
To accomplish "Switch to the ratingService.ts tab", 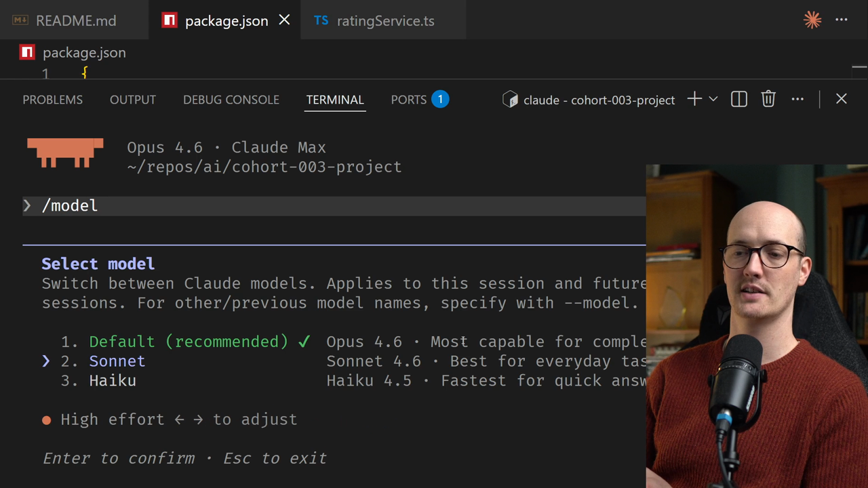I will pos(384,20).
